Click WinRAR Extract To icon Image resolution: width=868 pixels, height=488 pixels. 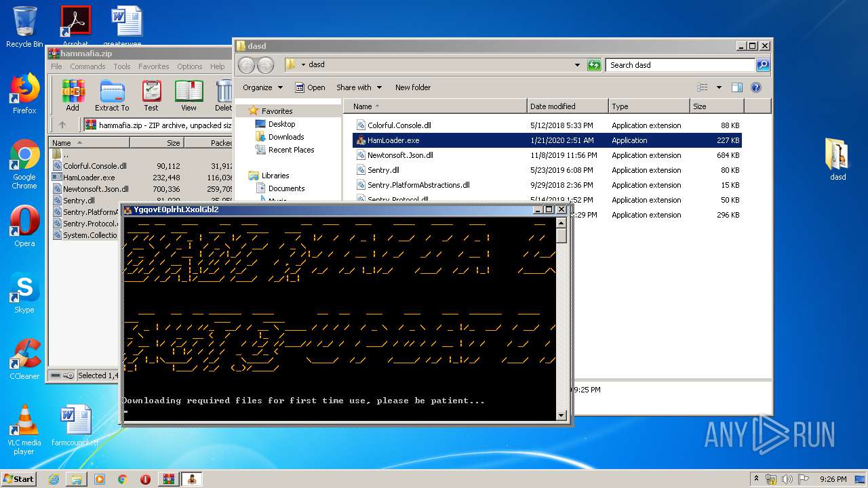[x=112, y=95]
